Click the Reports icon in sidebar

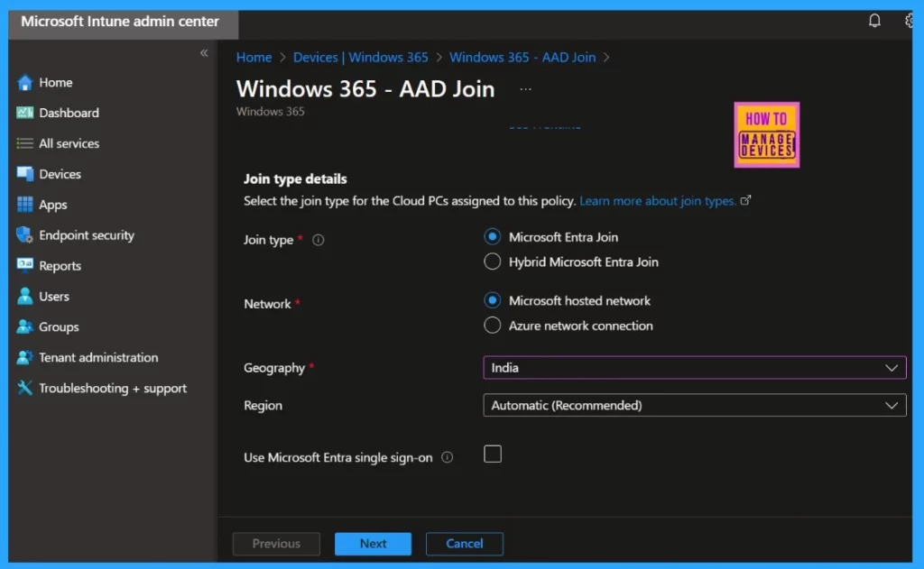pos(24,265)
